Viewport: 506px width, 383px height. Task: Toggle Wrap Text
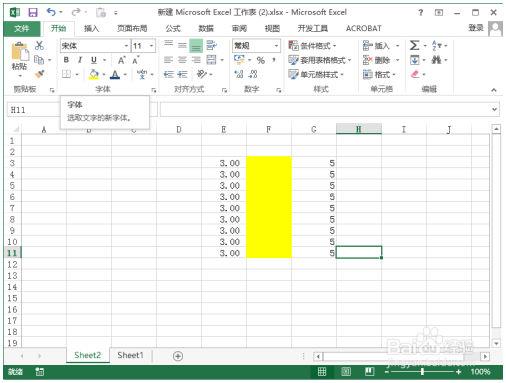tap(211, 45)
